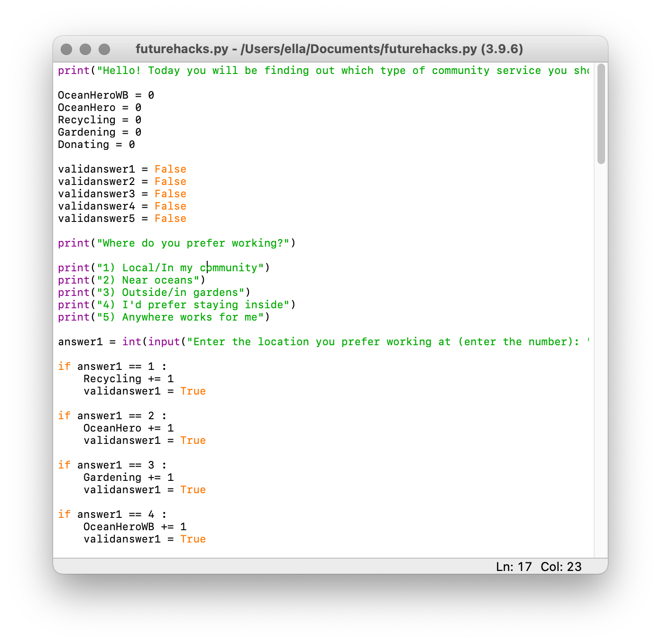Click the '1) Local/In my community' print line
Screen dimensions: 661x644
(164, 268)
